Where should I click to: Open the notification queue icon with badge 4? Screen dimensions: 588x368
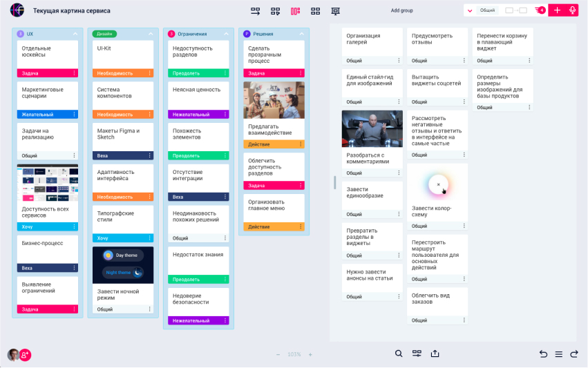coord(540,10)
